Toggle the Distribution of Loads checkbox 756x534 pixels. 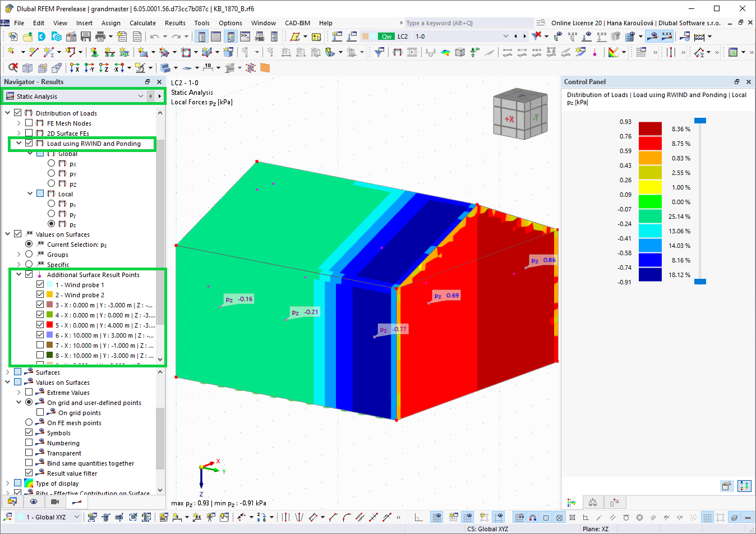click(x=17, y=113)
